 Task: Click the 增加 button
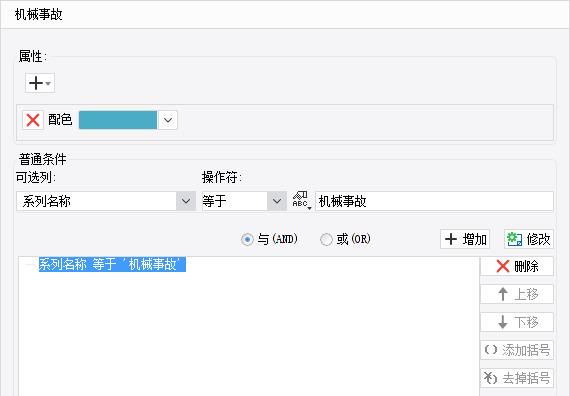coord(465,239)
